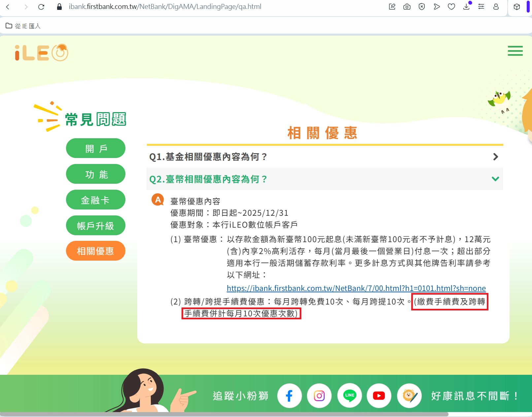Open the LINE icon in footer
Screen dimensions: 532x417
pyautogui.click(x=349, y=396)
